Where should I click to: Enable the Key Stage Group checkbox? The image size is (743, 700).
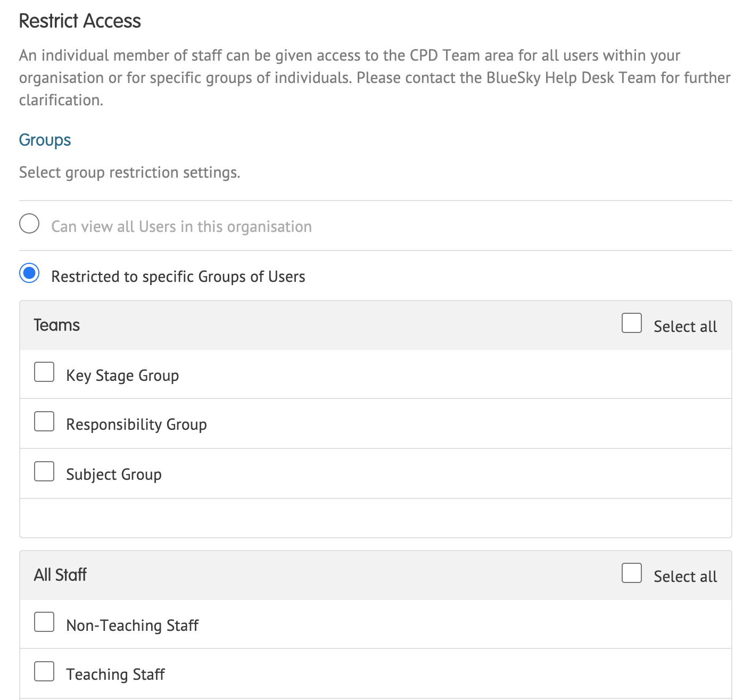pyautogui.click(x=44, y=372)
